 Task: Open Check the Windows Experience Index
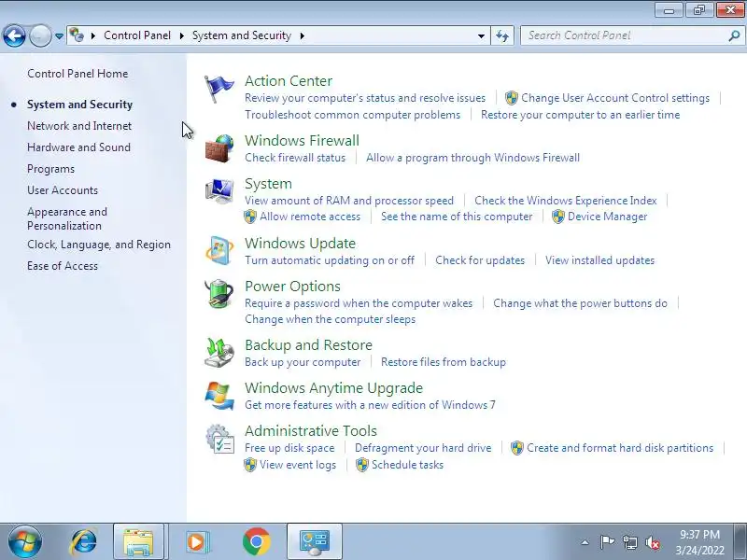click(x=566, y=201)
